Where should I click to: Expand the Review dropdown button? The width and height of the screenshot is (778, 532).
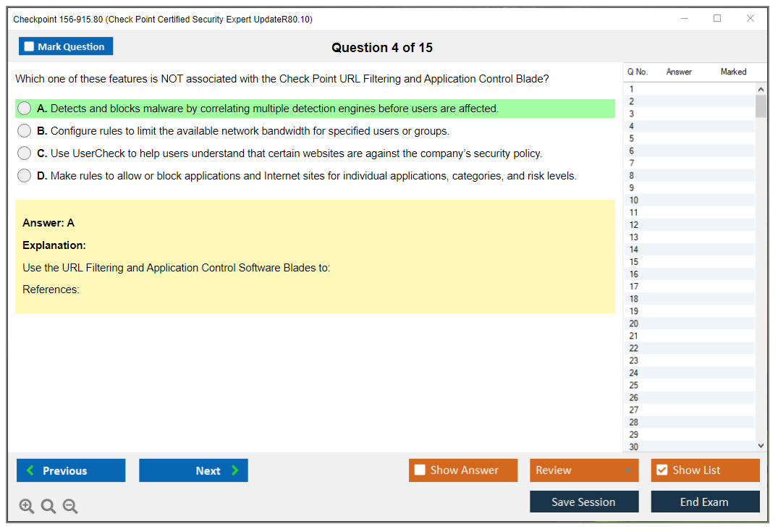(x=627, y=470)
